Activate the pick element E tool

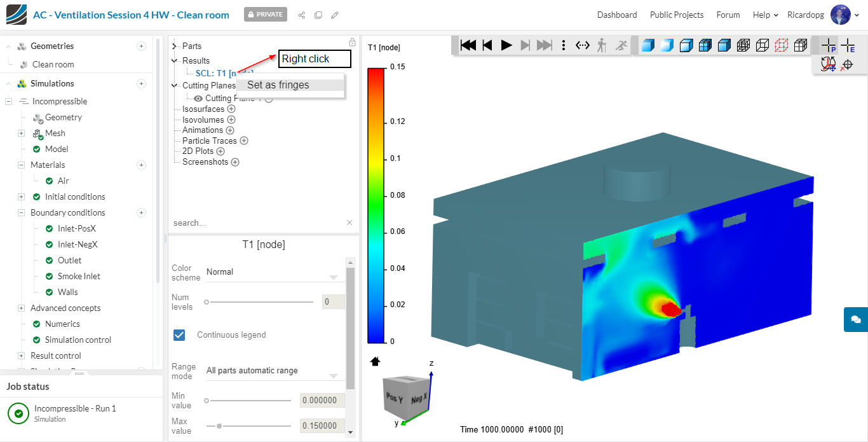pyautogui.click(x=848, y=45)
